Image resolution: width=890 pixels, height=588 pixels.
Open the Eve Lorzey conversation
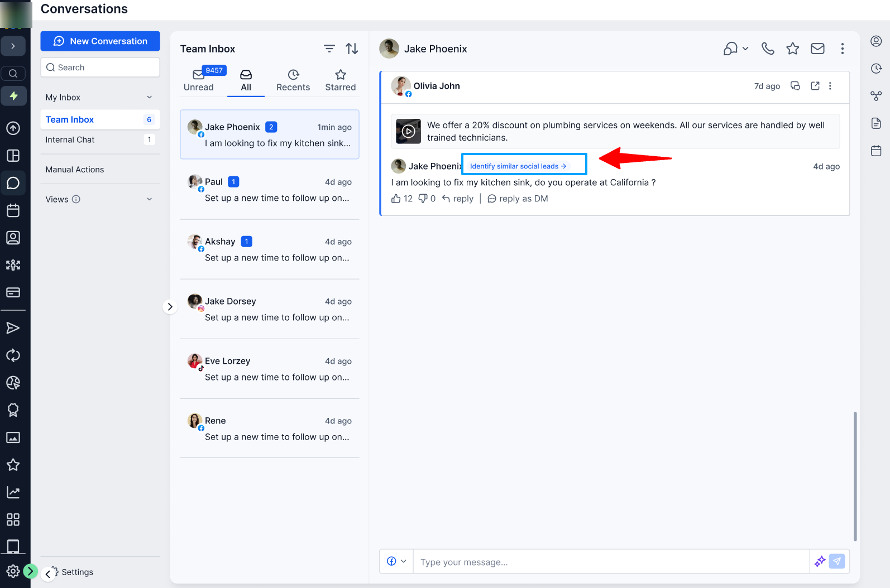pyautogui.click(x=270, y=369)
